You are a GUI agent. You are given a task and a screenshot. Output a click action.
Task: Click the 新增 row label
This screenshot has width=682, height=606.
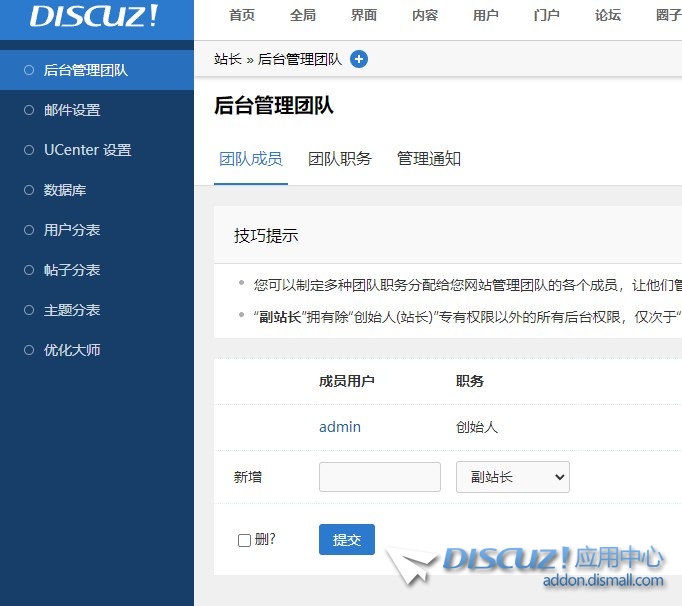[248, 477]
